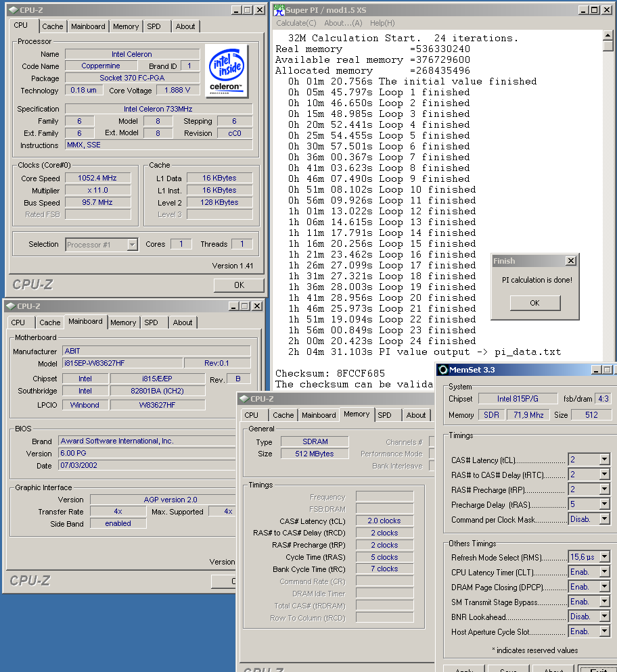
Task: Open the RAS# Precharge (tRP) dropdown in MemSet
Action: [605, 489]
